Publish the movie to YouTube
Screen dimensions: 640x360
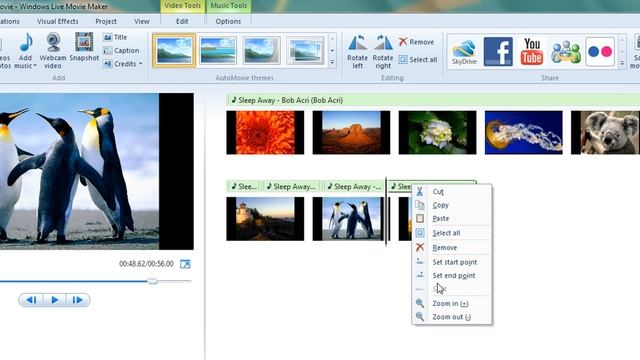tap(532, 51)
